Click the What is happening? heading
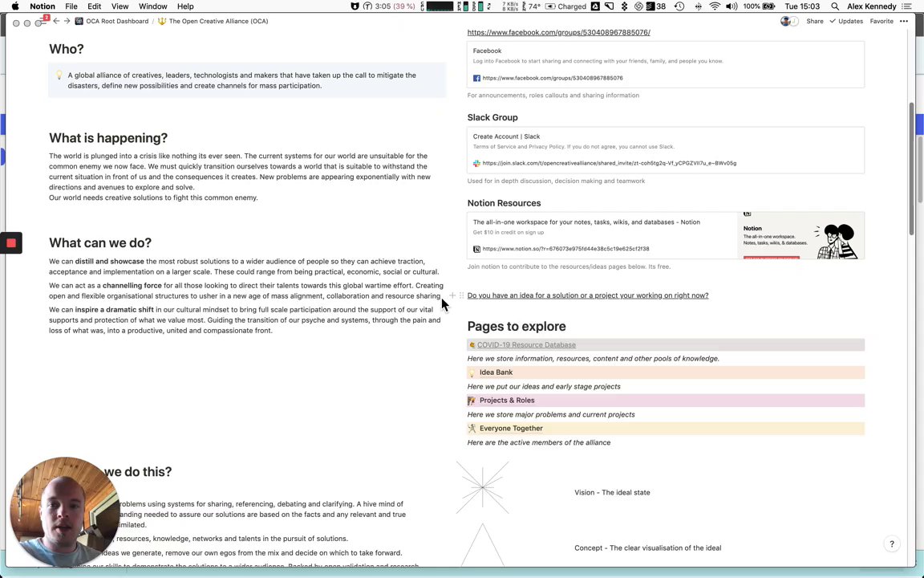The height and width of the screenshot is (578, 924). (108, 138)
